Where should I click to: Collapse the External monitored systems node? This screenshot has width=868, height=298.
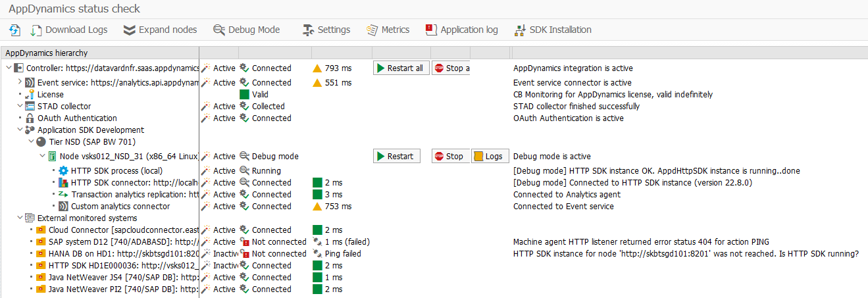point(19,218)
